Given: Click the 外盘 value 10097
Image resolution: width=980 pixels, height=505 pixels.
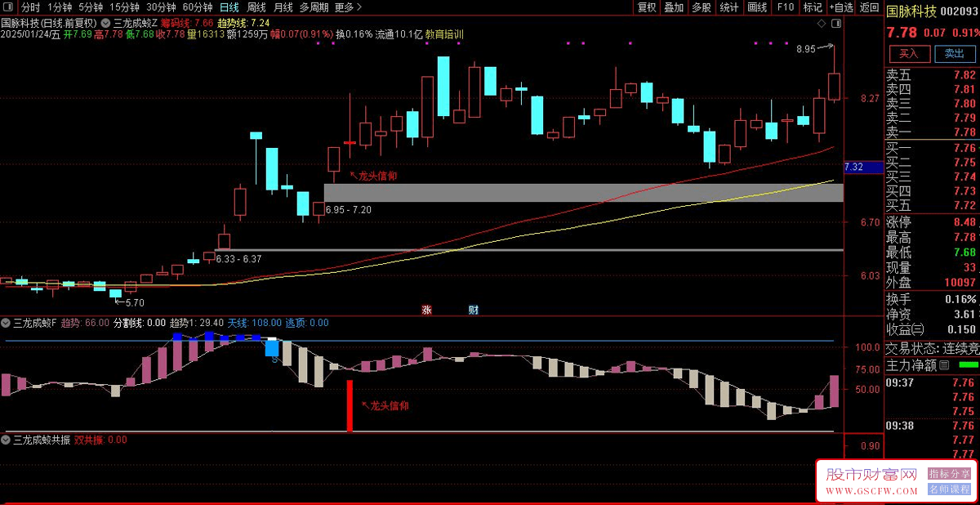Looking at the screenshot, I should (960, 282).
